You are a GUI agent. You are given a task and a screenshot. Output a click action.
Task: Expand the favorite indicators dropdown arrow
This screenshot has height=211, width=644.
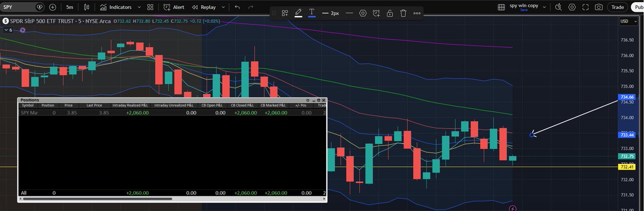pos(139,8)
